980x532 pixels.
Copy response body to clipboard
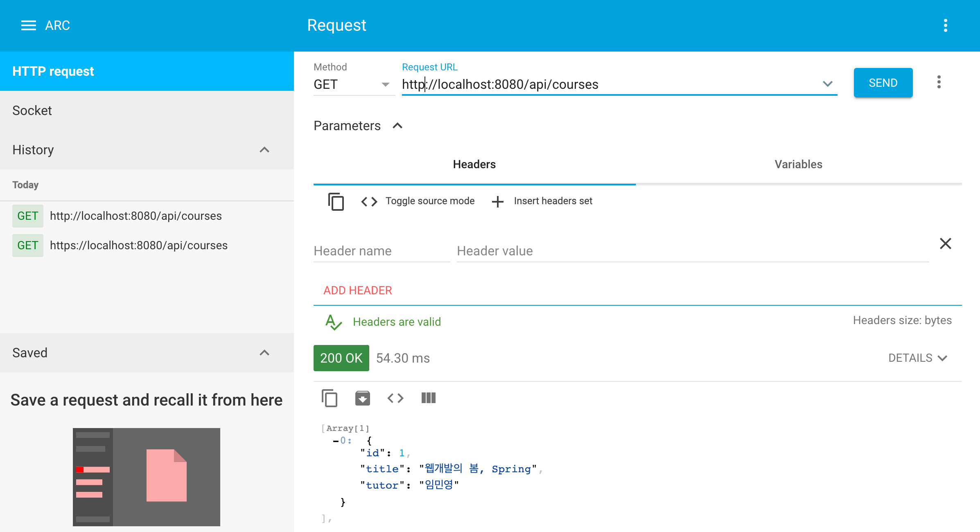[x=330, y=398]
